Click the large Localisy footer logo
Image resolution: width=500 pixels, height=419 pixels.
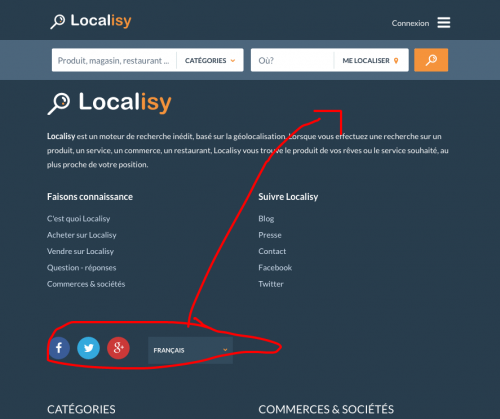click(109, 103)
